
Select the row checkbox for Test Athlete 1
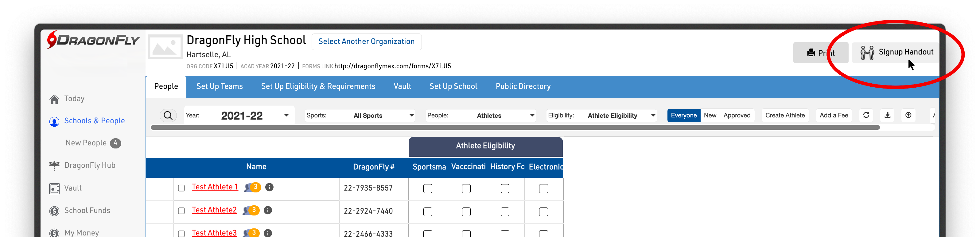(181, 188)
